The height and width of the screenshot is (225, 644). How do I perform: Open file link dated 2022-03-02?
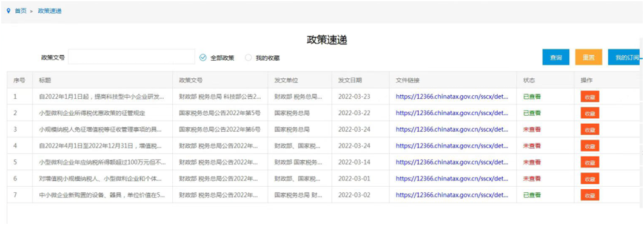click(x=452, y=195)
